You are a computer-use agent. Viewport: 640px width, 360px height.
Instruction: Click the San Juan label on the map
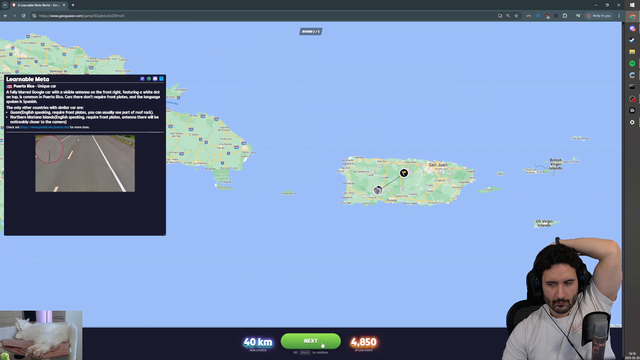[437, 165]
